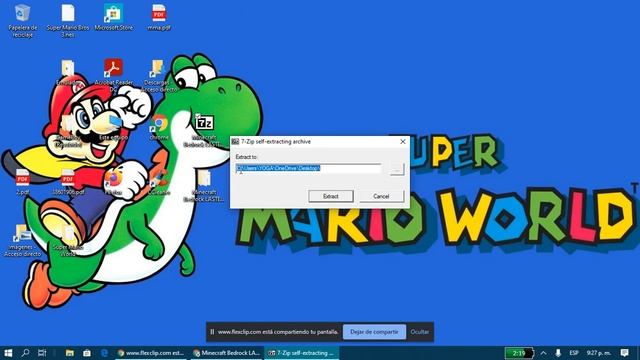Select the Super Mario Bros 3.nes file
The height and width of the screenshot is (360, 640).
[68, 21]
